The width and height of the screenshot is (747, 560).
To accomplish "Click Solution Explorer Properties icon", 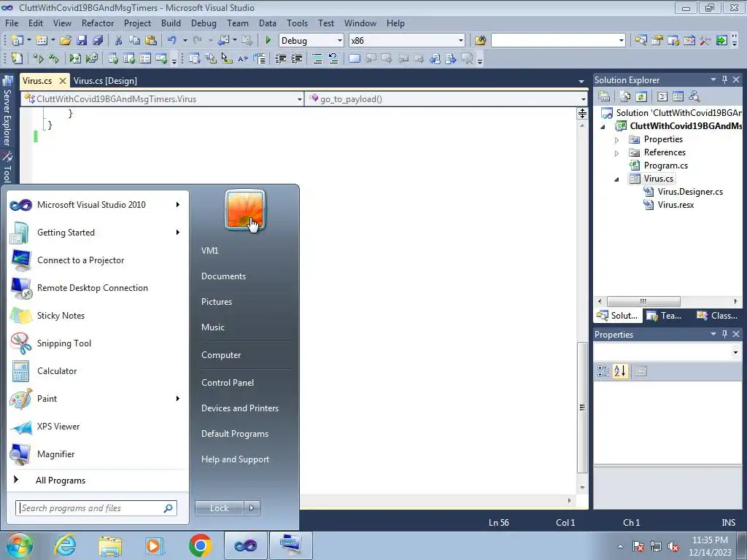I will [604, 97].
